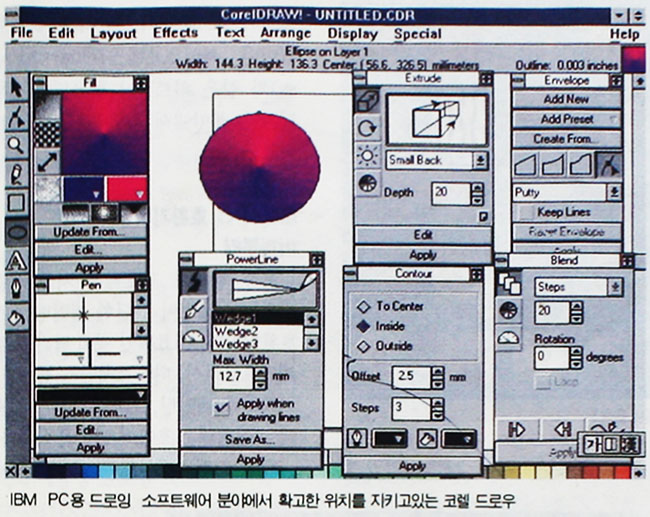650x517 pixels.
Task: Click Update From in the Fill roll-up
Action: click(x=91, y=232)
